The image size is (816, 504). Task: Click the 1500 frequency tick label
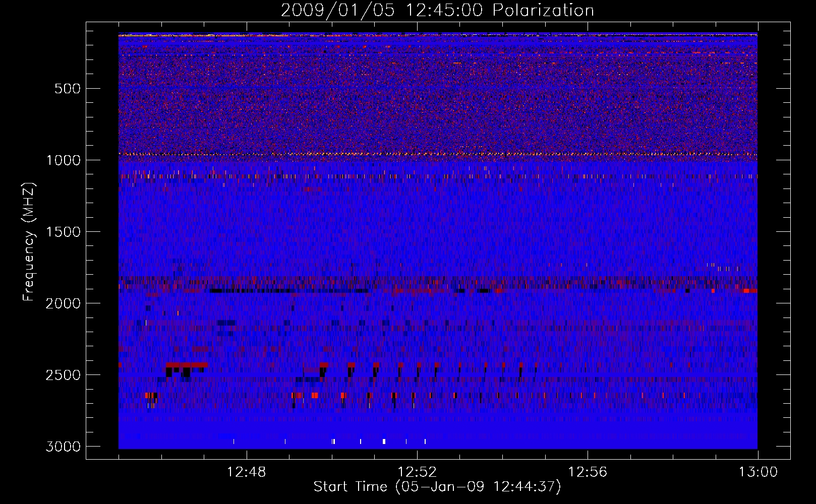[63, 232]
